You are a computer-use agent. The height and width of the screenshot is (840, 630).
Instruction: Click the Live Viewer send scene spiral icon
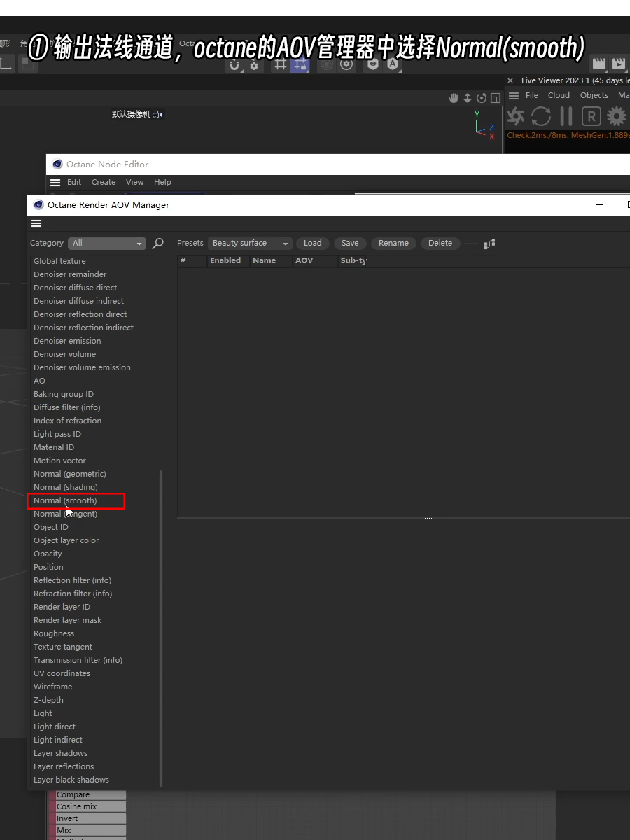[x=516, y=116]
